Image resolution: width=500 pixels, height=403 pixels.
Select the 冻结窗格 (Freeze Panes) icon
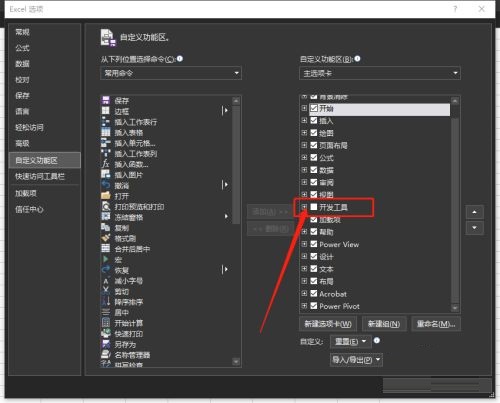[106, 217]
